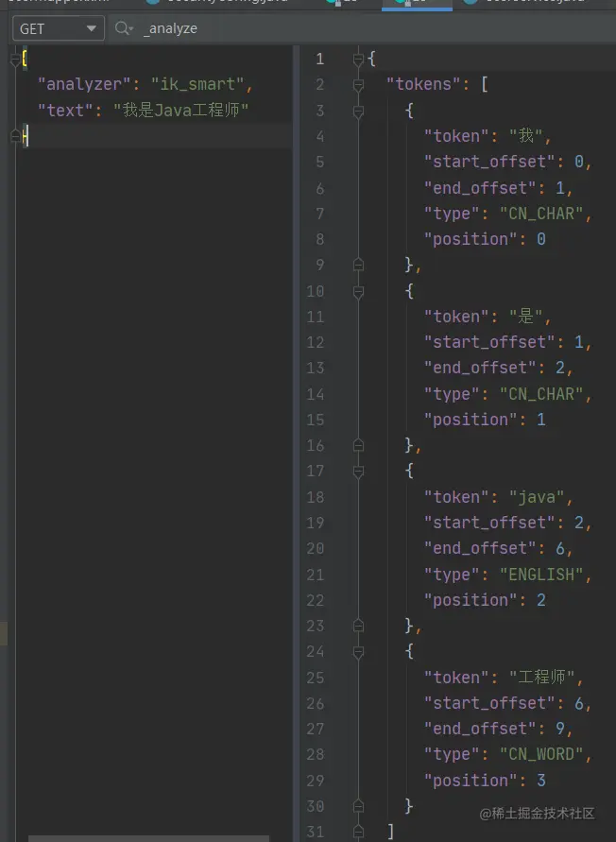Click "start_offset": 2 on line 19
This screenshot has height=842, width=616.
coord(505,523)
